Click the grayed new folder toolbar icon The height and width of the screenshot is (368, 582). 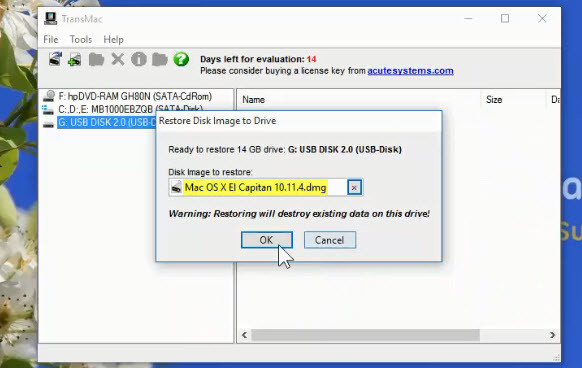coord(97,59)
